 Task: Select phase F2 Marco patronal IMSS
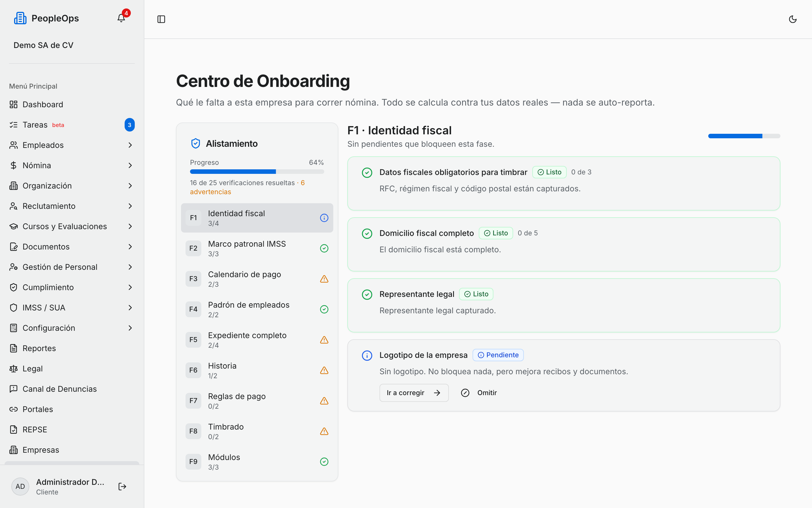257,248
